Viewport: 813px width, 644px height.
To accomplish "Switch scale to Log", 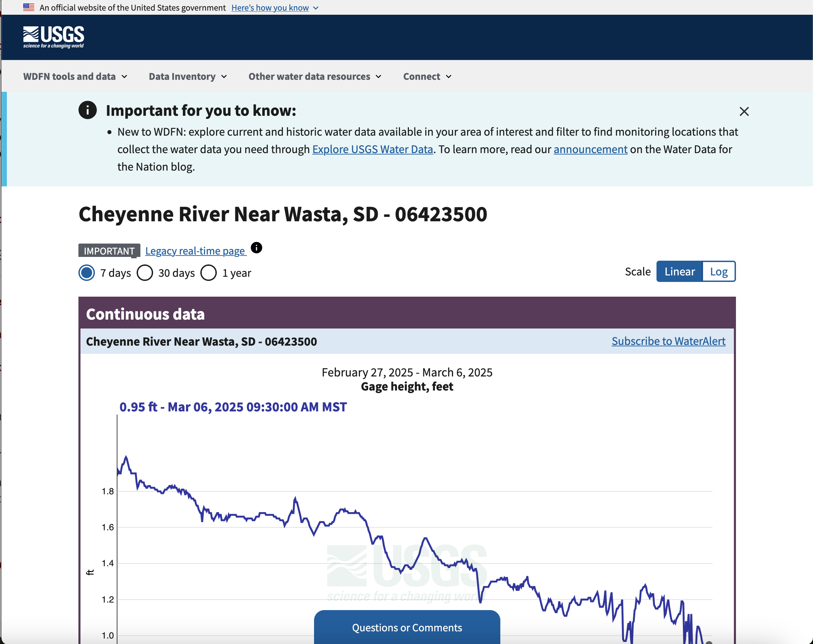I will click(x=718, y=272).
